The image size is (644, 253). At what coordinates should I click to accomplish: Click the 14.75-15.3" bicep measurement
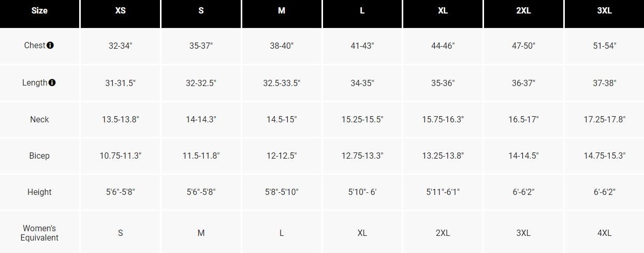(604, 156)
